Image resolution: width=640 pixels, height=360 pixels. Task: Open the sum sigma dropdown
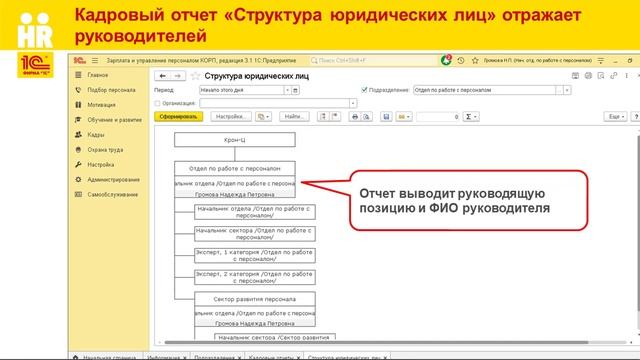coord(471,117)
